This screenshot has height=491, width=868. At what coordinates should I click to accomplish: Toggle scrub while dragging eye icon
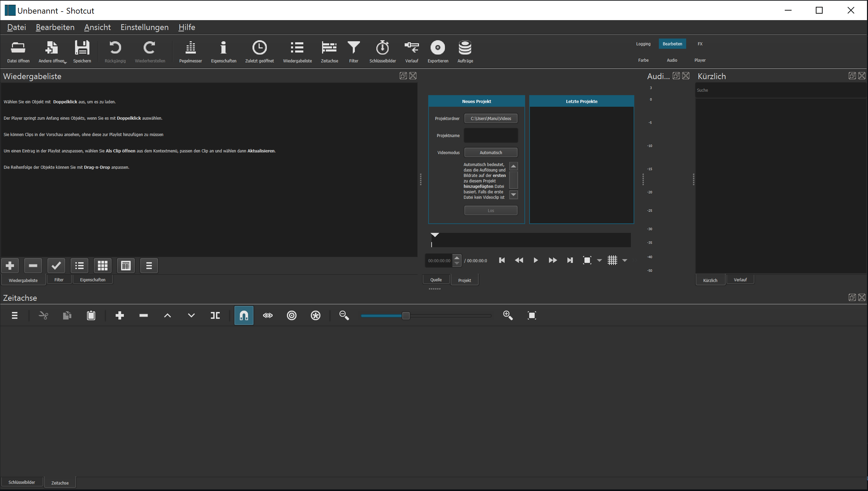pos(268,315)
